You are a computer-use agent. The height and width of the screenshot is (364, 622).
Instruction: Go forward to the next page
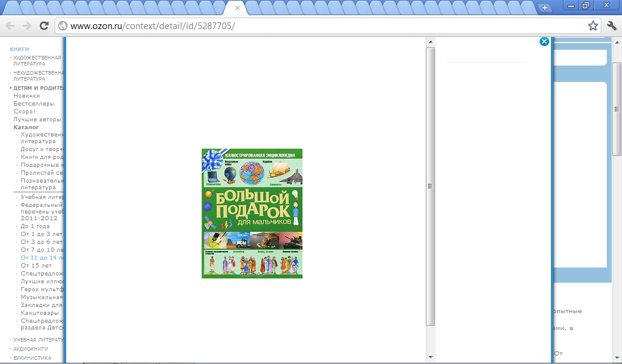click(x=27, y=25)
